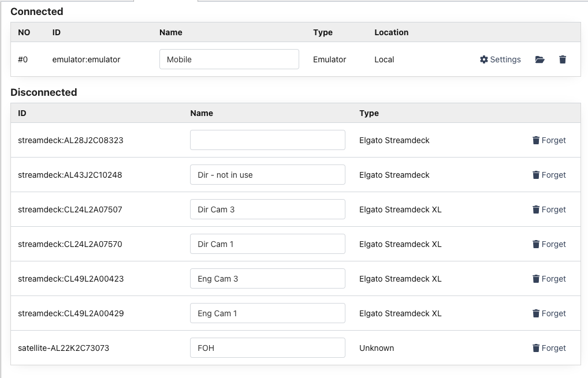
Task: Click Forget for the Dir Cam 1 surface
Action: coord(549,244)
